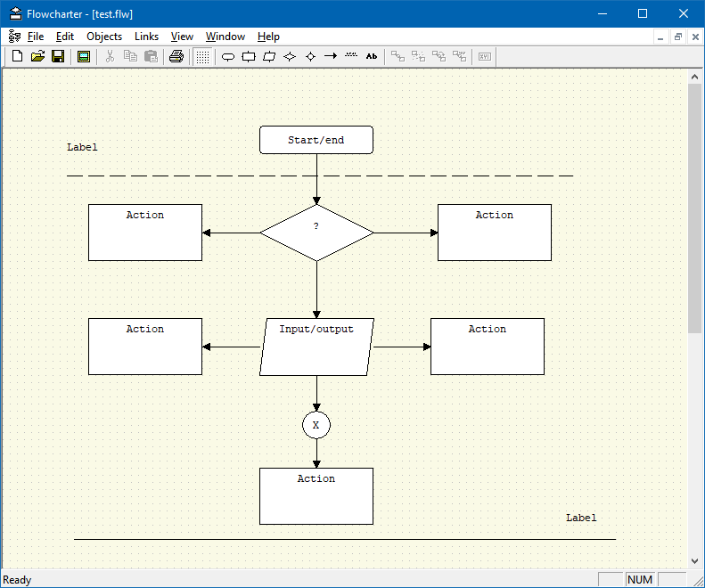Open the Edit menu

pyautogui.click(x=65, y=37)
